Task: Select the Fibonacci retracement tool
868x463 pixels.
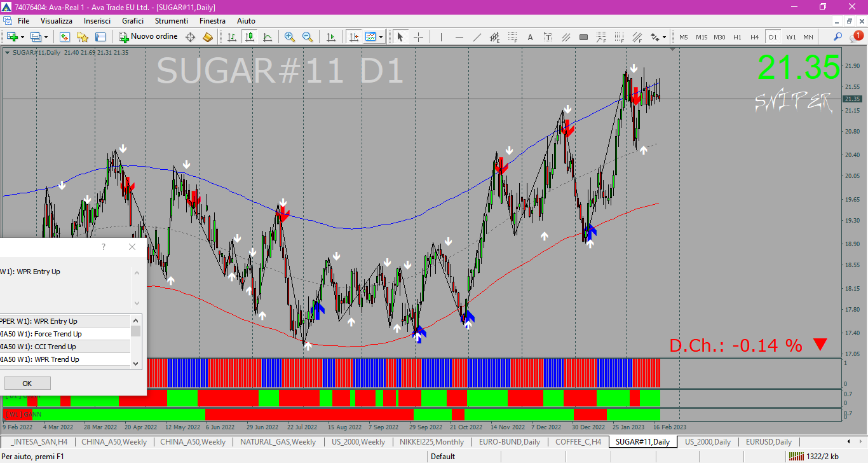Action: pyautogui.click(x=512, y=37)
